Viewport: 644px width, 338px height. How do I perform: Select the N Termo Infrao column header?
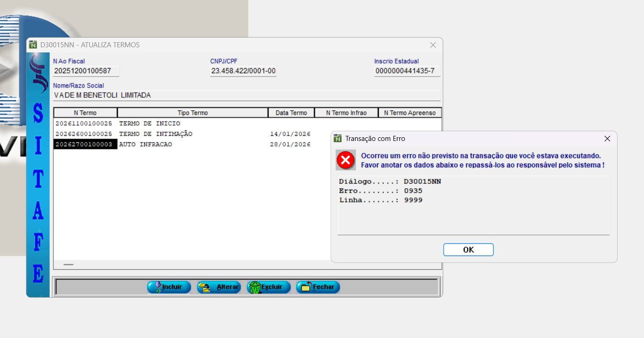pyautogui.click(x=346, y=113)
